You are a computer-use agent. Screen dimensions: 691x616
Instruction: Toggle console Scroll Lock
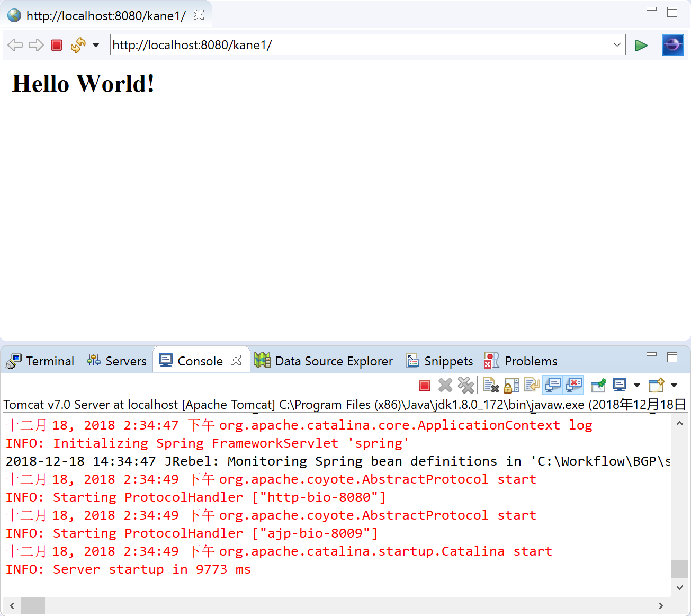[511, 385]
